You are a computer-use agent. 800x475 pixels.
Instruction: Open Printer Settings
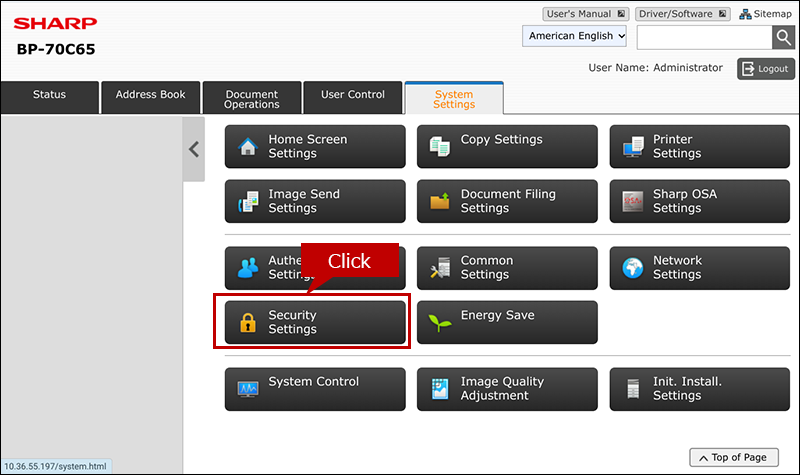click(x=699, y=146)
